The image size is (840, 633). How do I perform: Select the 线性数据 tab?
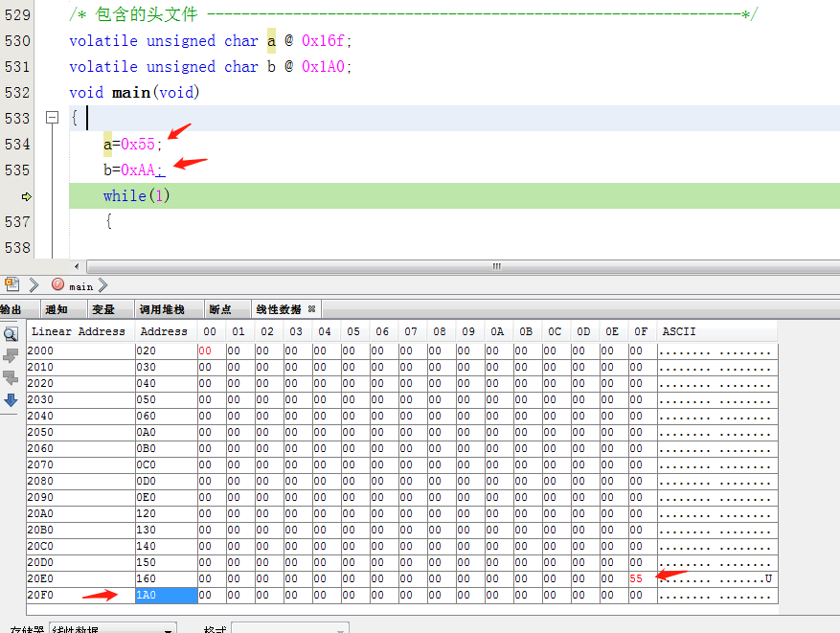(x=279, y=309)
